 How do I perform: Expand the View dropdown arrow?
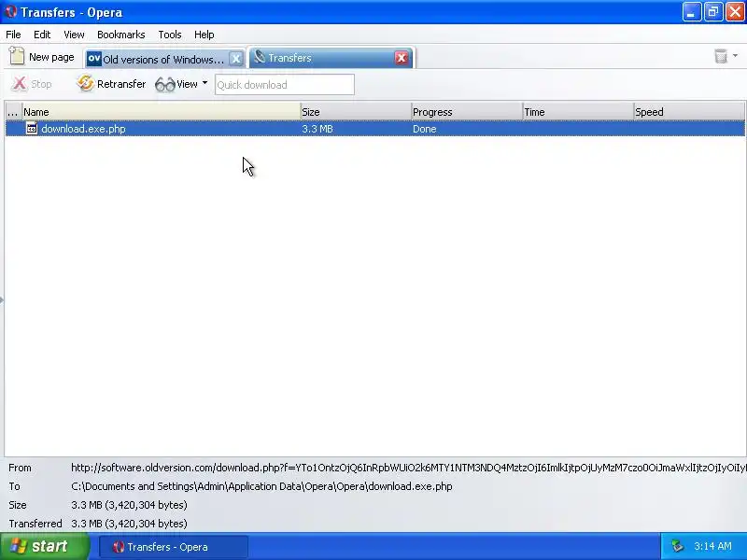click(204, 83)
